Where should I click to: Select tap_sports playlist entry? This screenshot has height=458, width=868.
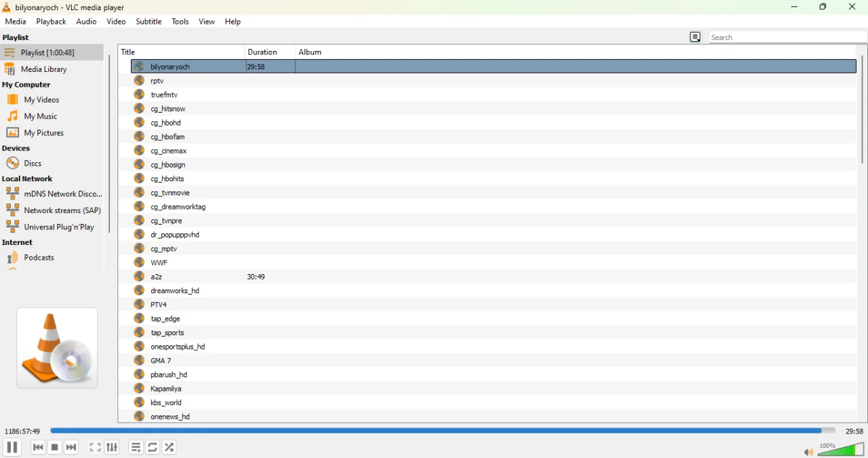pyautogui.click(x=494, y=332)
